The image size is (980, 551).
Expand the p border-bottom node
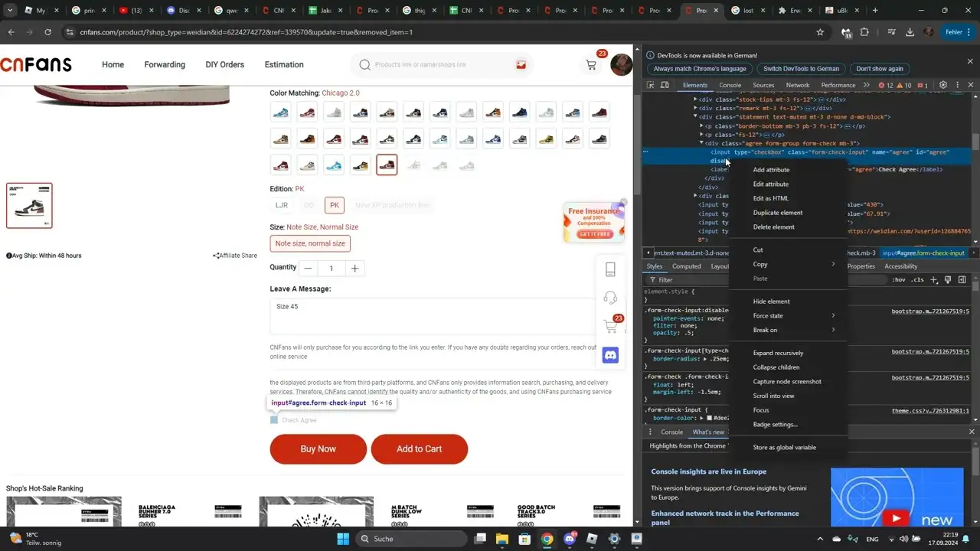701,126
